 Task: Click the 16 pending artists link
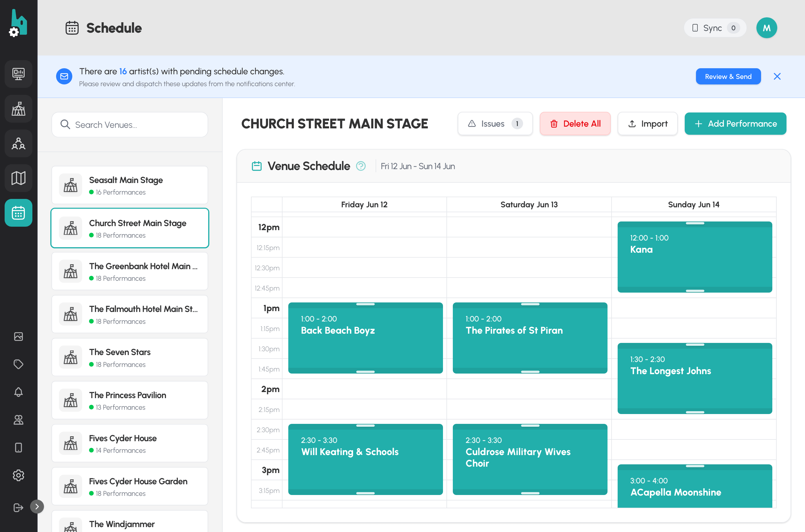123,71
